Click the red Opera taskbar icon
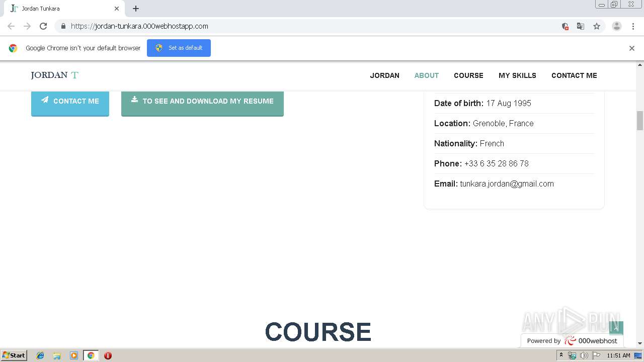 108,355
